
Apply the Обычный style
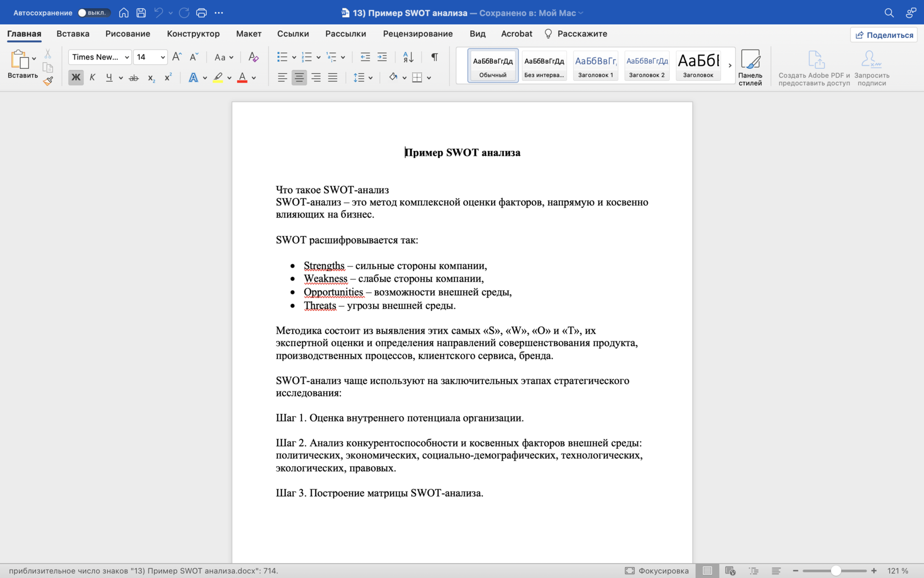tap(493, 66)
